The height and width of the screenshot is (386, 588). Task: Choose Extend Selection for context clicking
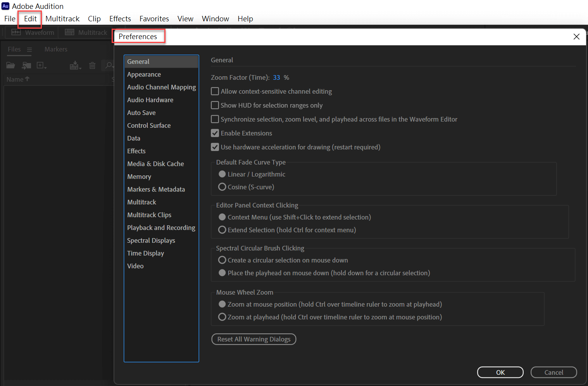point(222,230)
